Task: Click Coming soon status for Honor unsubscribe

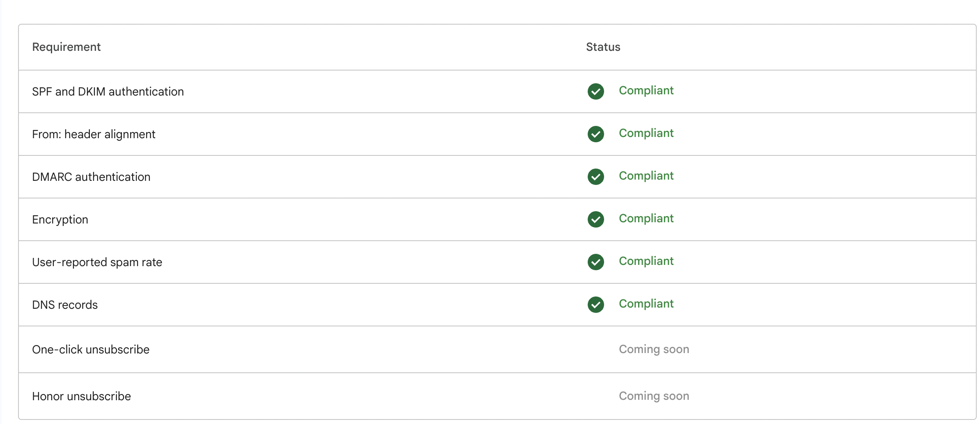Action: (654, 396)
